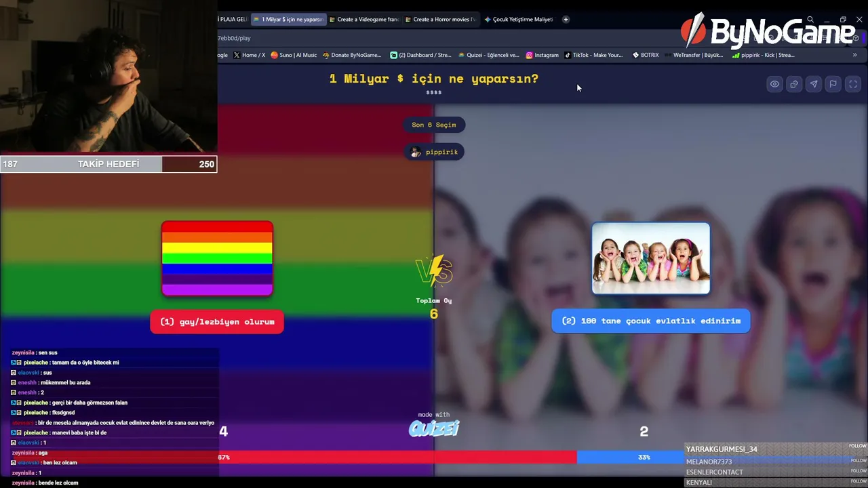Viewport: 868px width, 488px height.
Task: Click the paper plane send icon
Action: pos(814,84)
